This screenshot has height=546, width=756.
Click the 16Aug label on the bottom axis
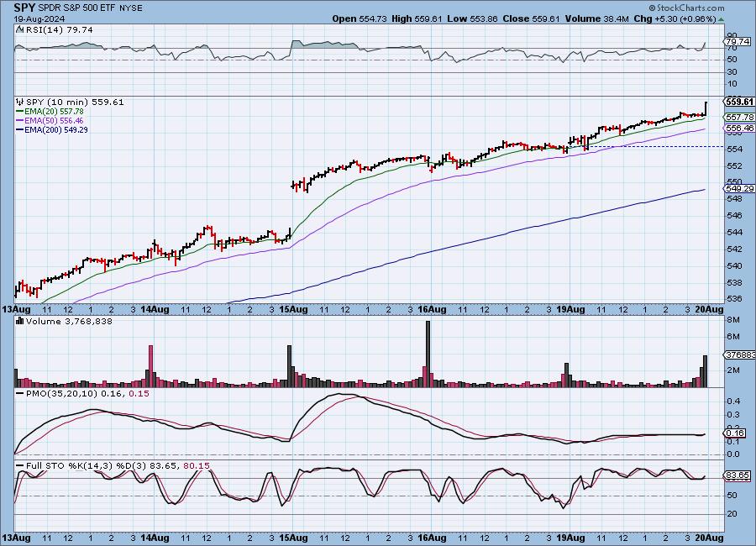(x=432, y=537)
